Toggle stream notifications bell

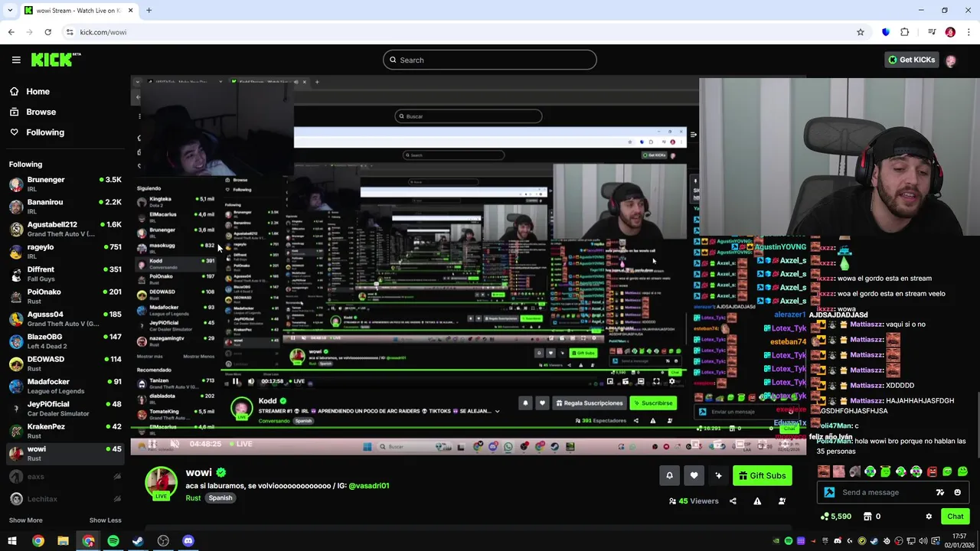(x=669, y=476)
